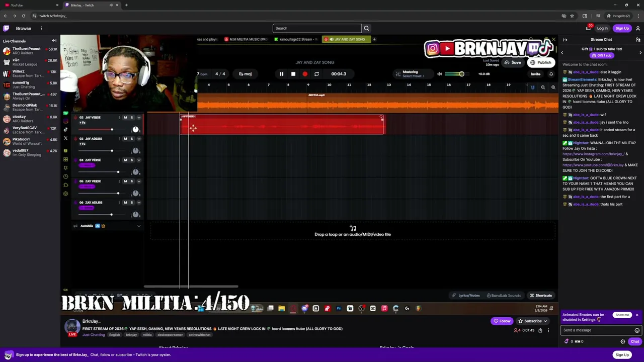Open options menu for 02 JAY VERSE track
Screen dimensions: 644x362
(x=119, y=118)
